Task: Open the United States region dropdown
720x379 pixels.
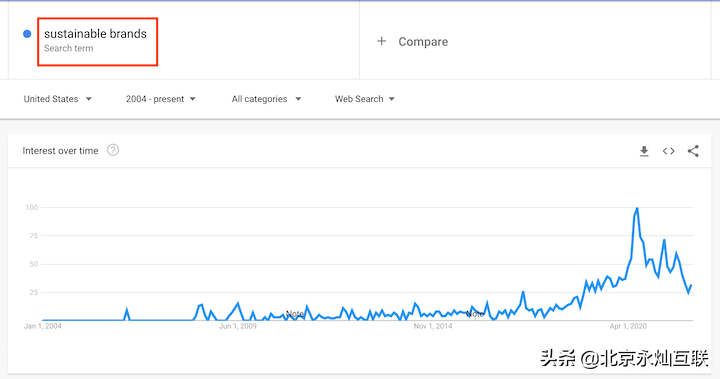Action: click(58, 99)
